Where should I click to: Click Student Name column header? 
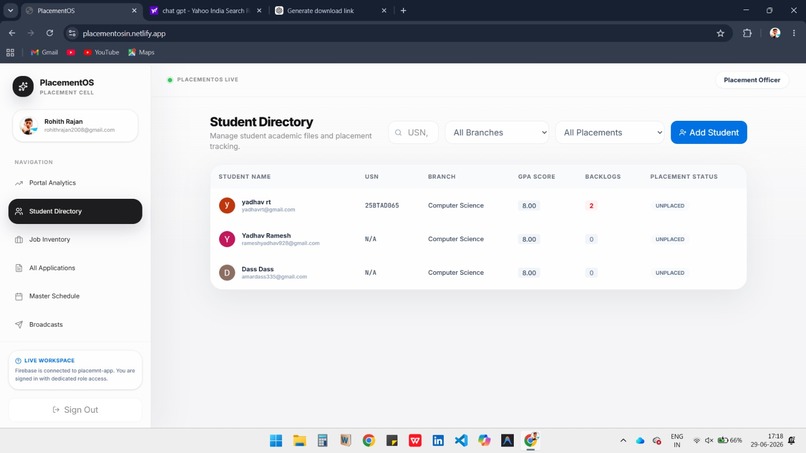[x=245, y=176]
